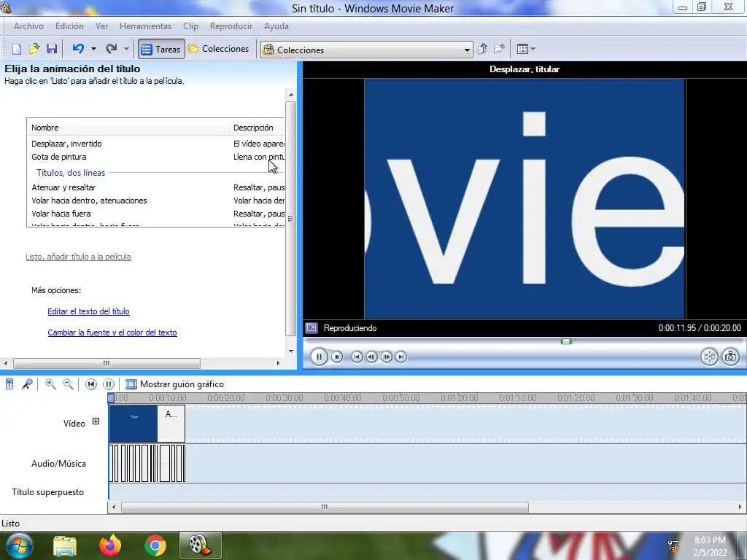Click 'Listo, añadir título a la película'

pos(78,257)
